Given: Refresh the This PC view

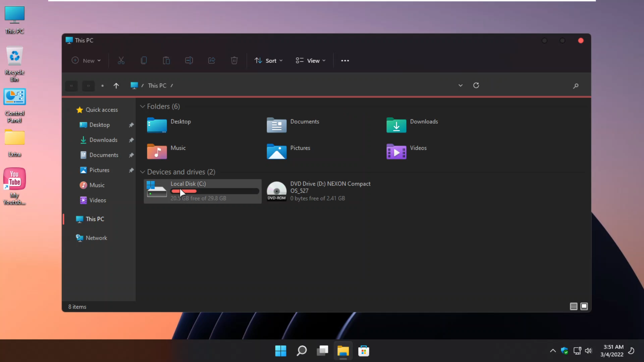Looking at the screenshot, I should click(x=476, y=85).
